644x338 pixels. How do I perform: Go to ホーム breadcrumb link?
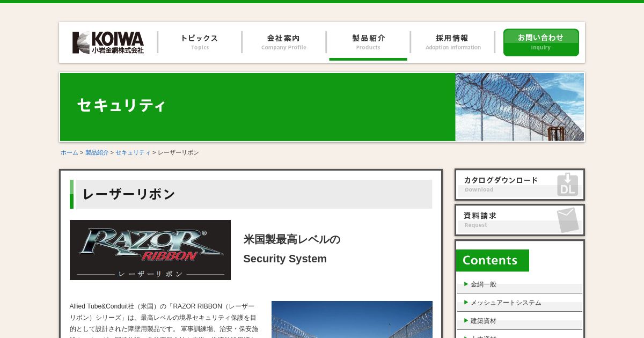(69, 153)
